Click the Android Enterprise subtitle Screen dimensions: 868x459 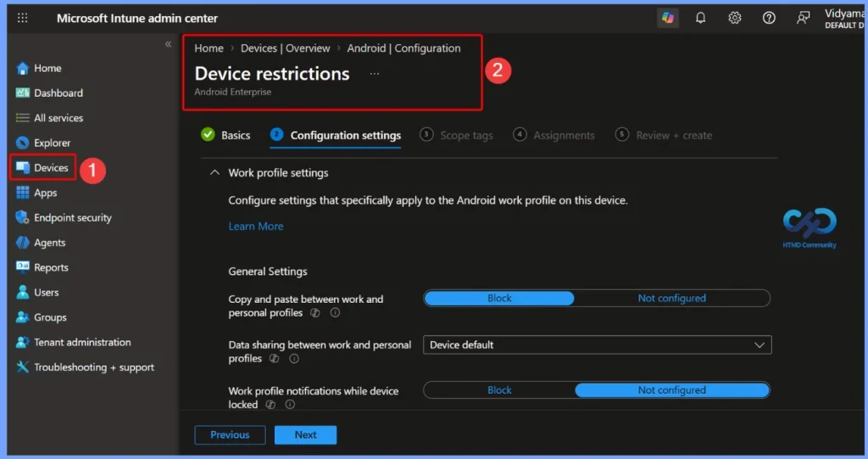tap(232, 92)
